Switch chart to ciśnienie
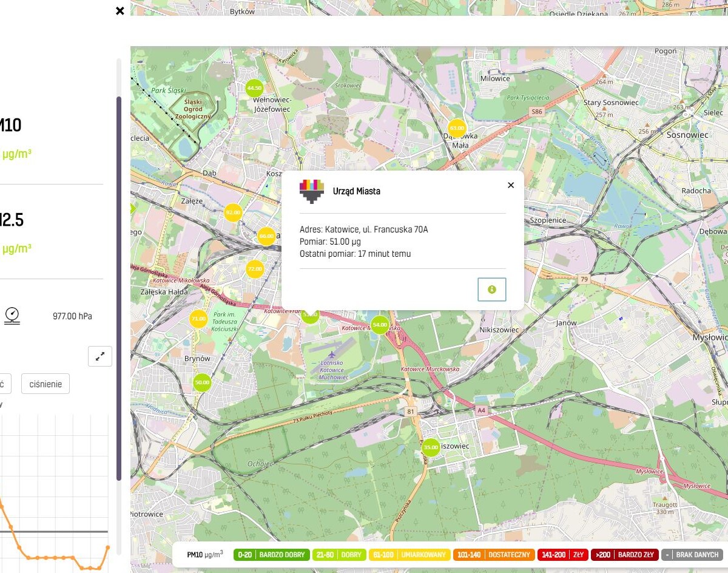The image size is (728, 573). click(x=45, y=384)
